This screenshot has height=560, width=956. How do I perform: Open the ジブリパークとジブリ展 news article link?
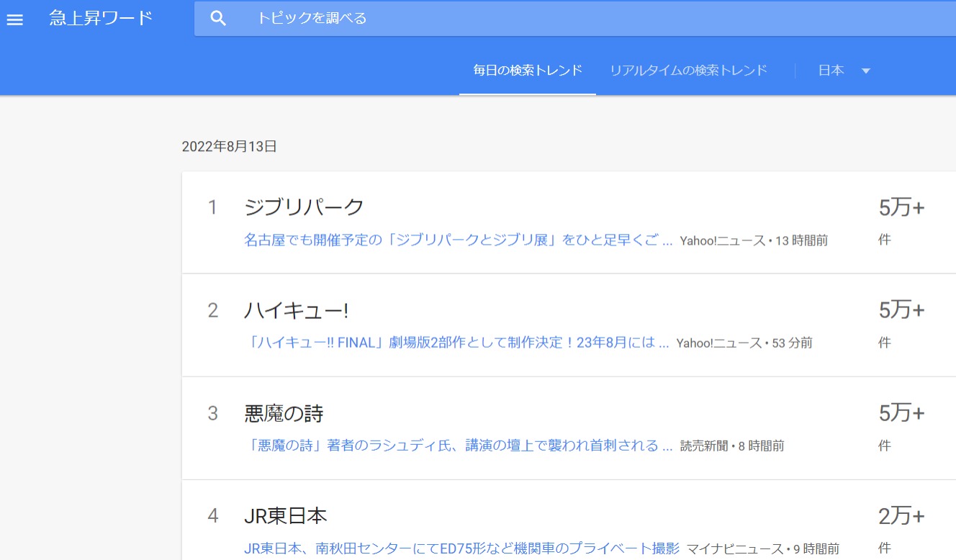point(459,240)
